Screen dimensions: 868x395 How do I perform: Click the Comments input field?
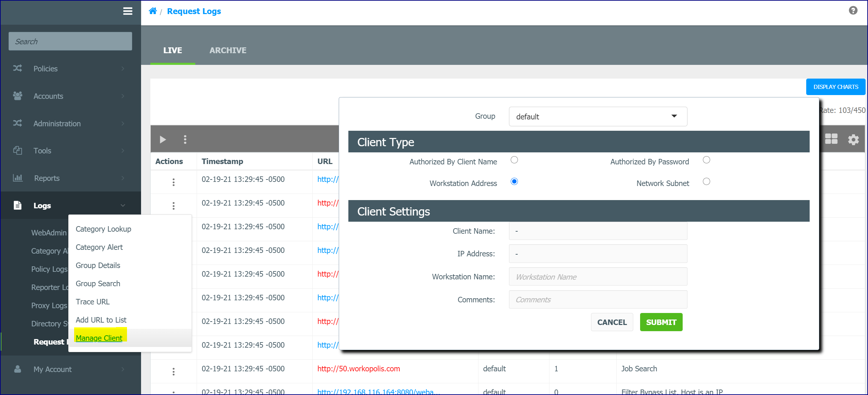coord(598,300)
